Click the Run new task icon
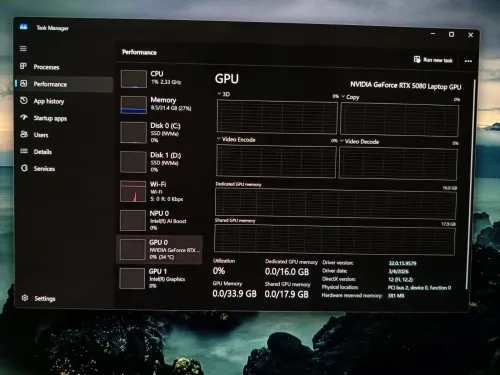 [x=417, y=59]
